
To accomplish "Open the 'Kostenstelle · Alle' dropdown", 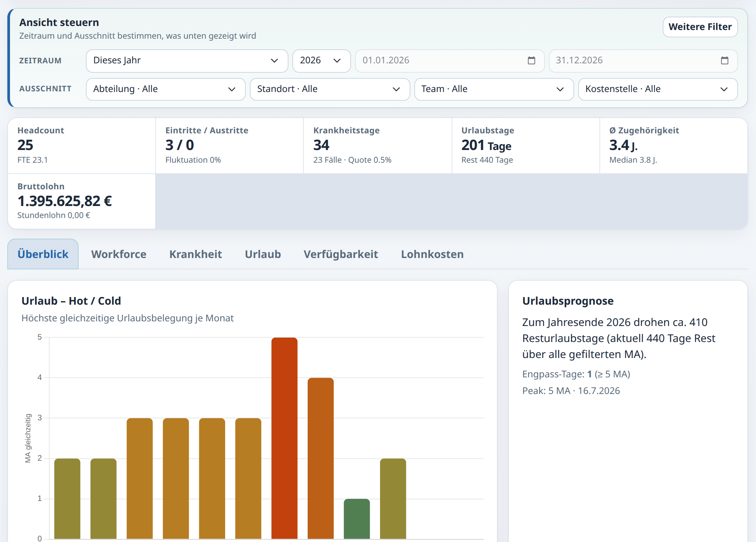I will coord(658,89).
